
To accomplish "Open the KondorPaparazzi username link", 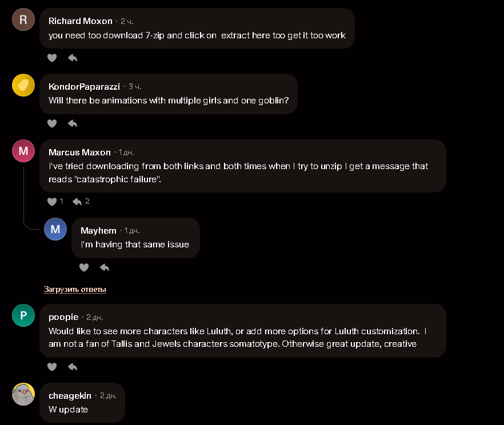I will (84, 87).
